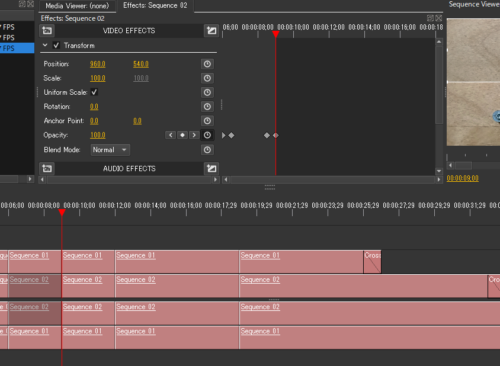Jump to next Opacity keyframe arrow
The height and width of the screenshot is (366, 500).
point(194,135)
